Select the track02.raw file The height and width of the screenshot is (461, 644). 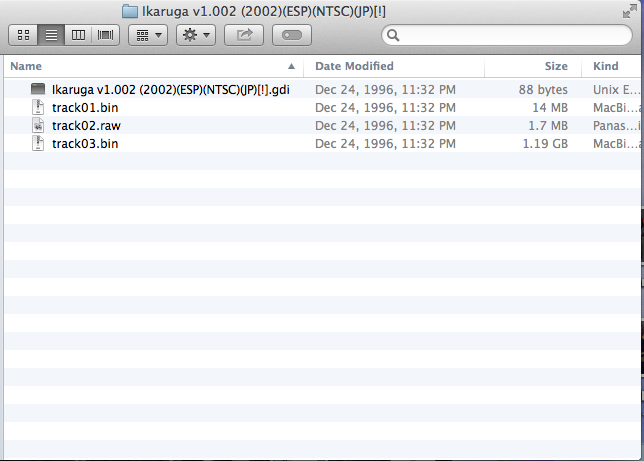tap(322, 126)
